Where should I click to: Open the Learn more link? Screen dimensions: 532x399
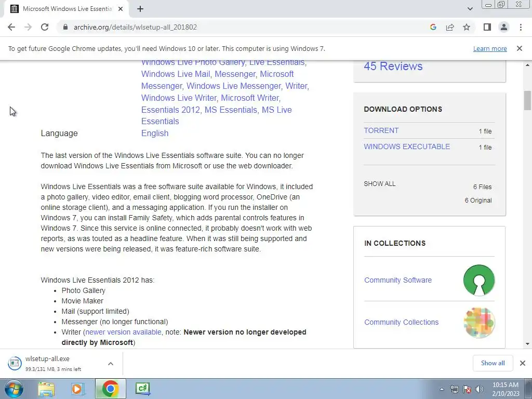pos(490,48)
